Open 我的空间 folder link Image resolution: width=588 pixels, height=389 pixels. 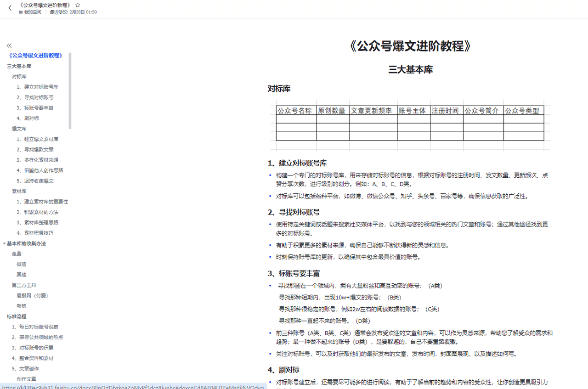(30, 12)
